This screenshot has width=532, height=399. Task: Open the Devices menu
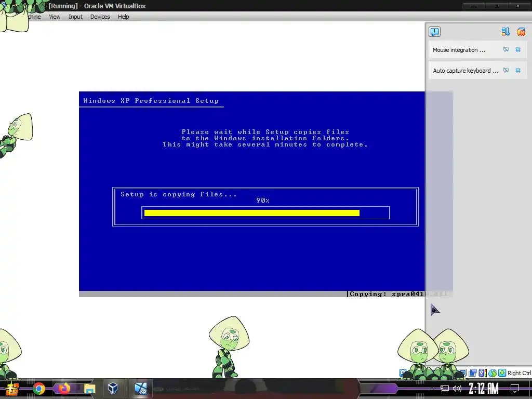pos(100,17)
